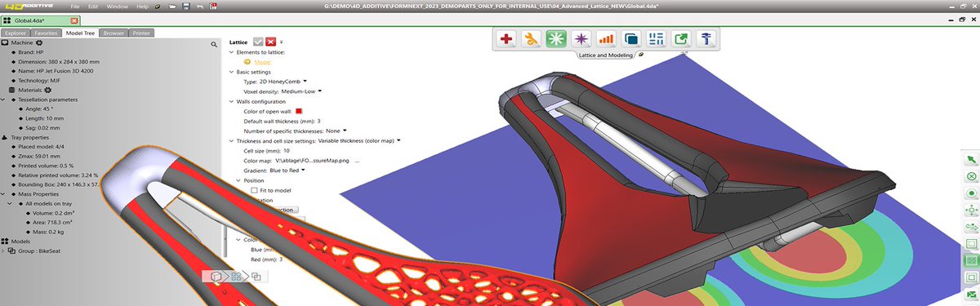Click the purple star icon in toolbar
The image size is (980, 306).
click(581, 38)
